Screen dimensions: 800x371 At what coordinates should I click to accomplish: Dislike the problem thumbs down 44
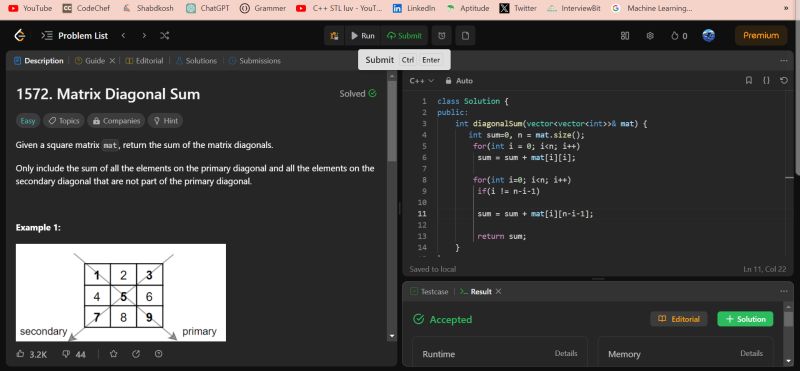[74, 354]
